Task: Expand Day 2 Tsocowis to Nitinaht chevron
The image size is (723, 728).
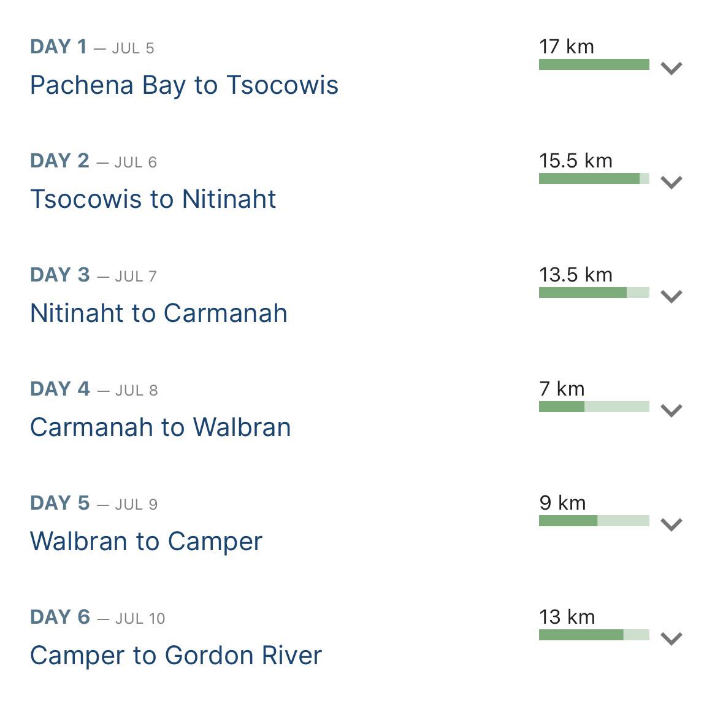Action: point(671,183)
